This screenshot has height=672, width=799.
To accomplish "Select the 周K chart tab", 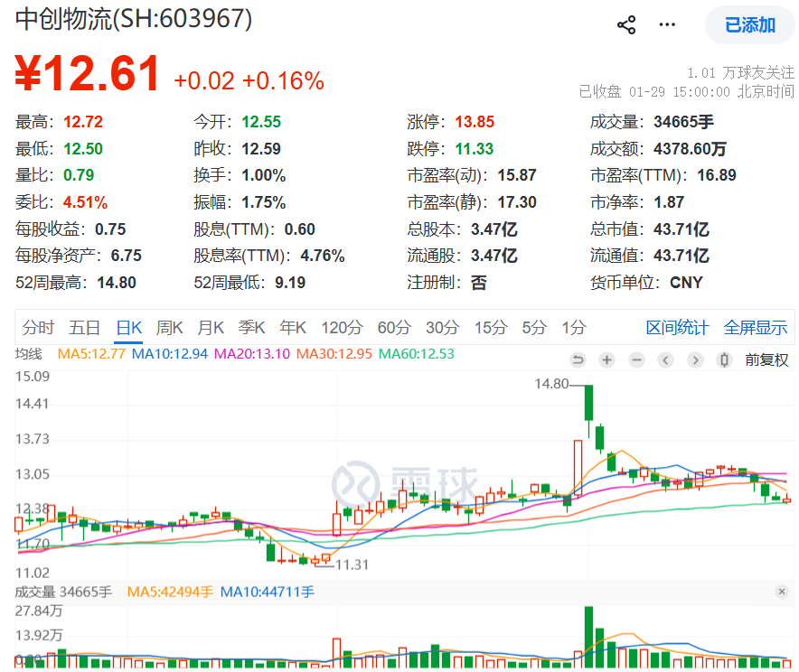I will 169,327.
